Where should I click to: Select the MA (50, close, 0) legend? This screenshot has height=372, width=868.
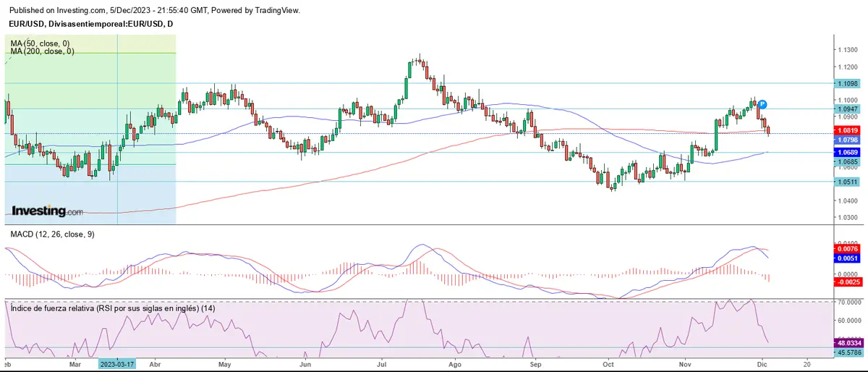pyautogui.click(x=41, y=43)
